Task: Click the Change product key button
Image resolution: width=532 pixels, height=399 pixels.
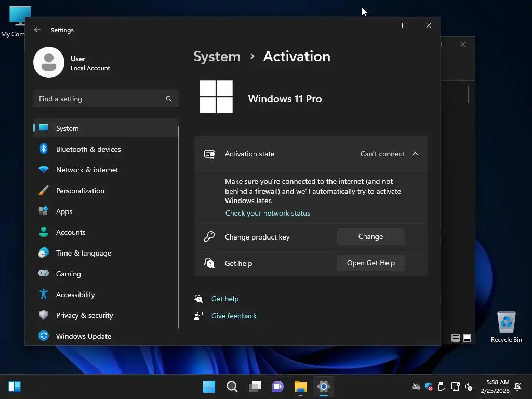Action: [x=370, y=236]
